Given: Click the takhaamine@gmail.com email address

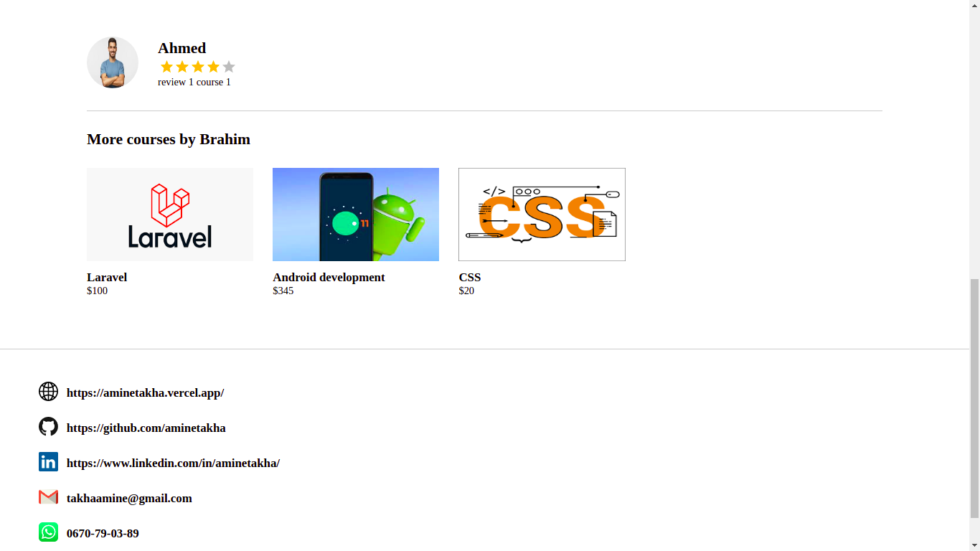Looking at the screenshot, I should [129, 498].
